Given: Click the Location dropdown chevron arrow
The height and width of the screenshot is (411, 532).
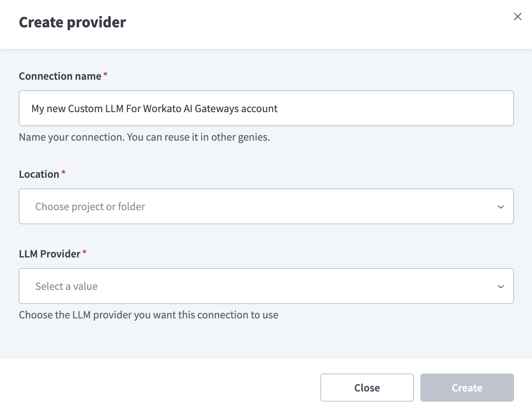Looking at the screenshot, I should click(x=501, y=207).
